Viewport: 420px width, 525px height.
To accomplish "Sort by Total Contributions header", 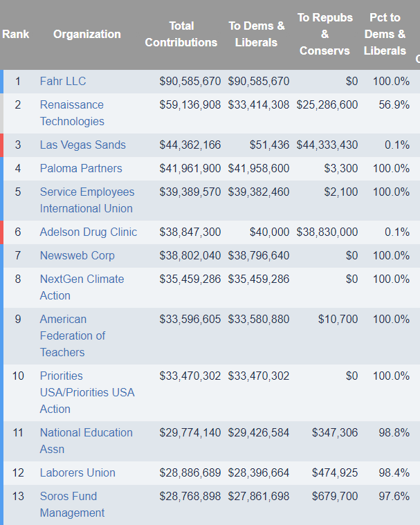I will tap(181, 34).
